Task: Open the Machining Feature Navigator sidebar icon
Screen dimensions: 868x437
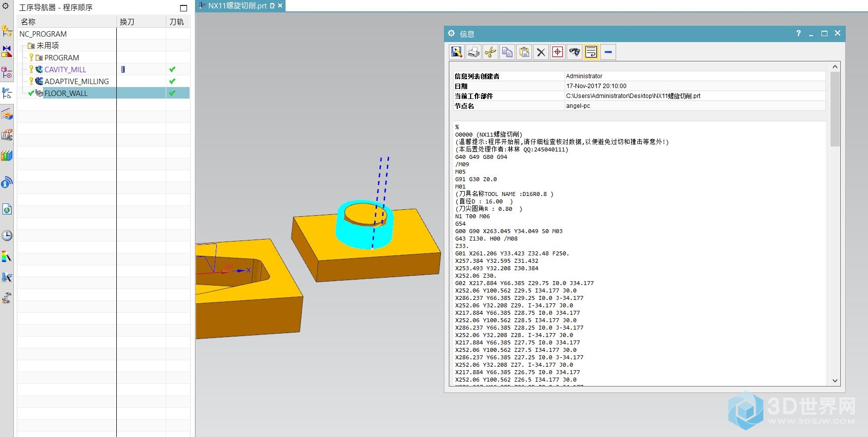Action: (7, 114)
